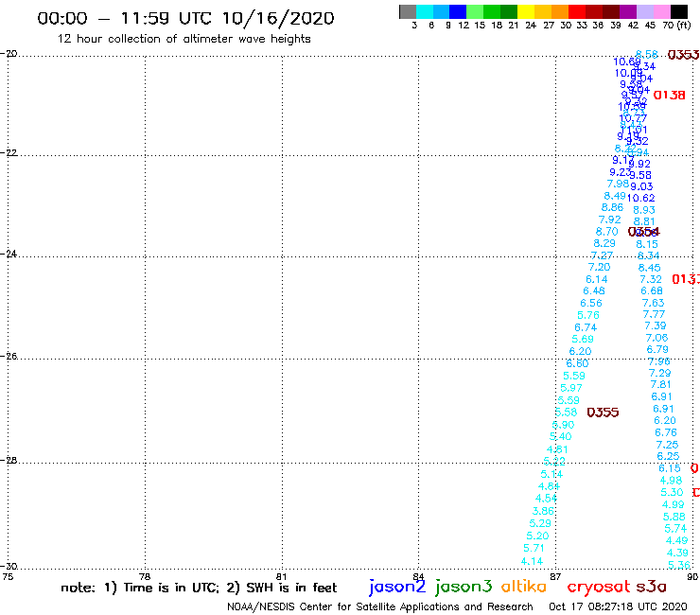
Task: Click the wave height value '10.62'
Action: 640,198
